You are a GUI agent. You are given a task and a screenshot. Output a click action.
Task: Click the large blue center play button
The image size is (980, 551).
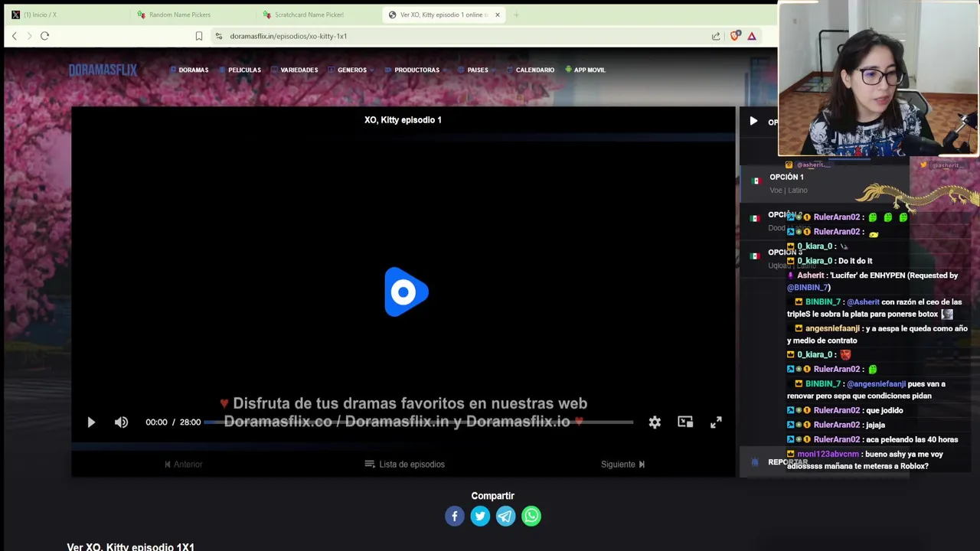[406, 292]
